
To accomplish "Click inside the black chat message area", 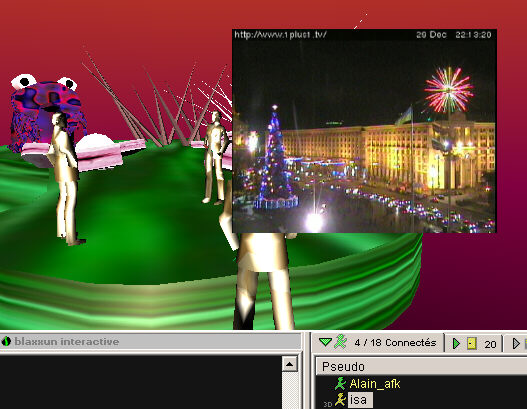I will [140, 382].
